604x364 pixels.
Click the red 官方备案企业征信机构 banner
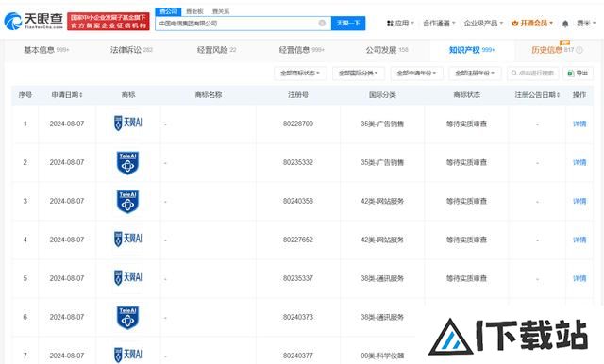pos(109,21)
